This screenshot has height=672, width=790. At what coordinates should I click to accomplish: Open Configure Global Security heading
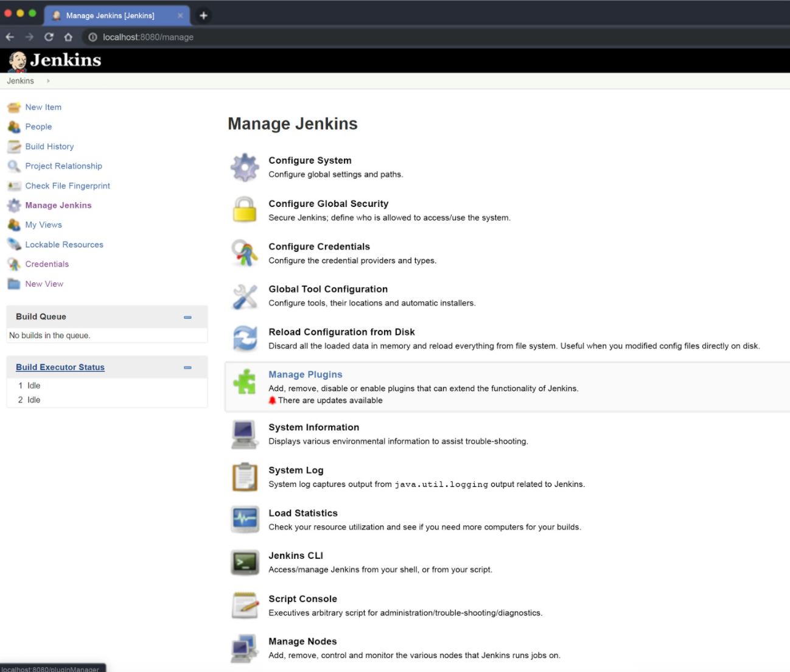tap(329, 204)
